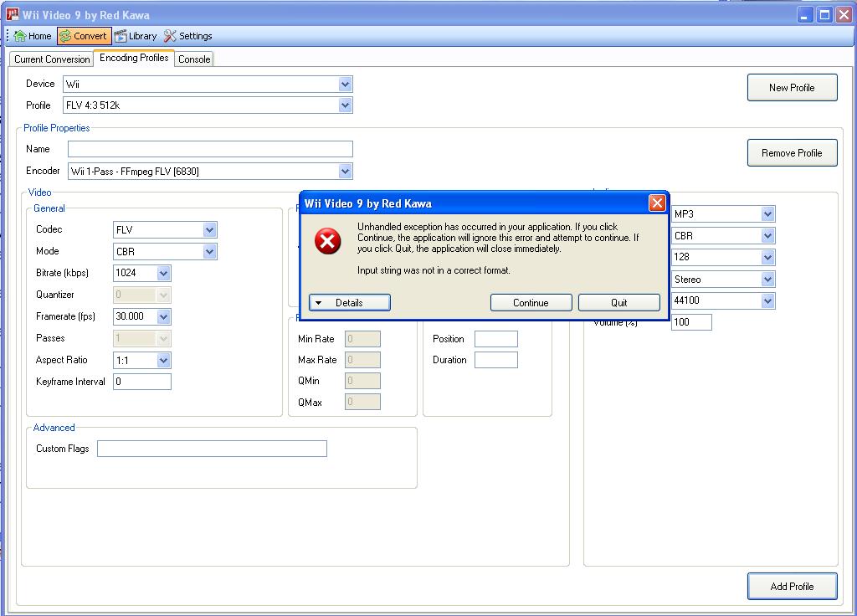The image size is (857, 616).
Task: Click the Add Profile button
Action: pos(792,587)
